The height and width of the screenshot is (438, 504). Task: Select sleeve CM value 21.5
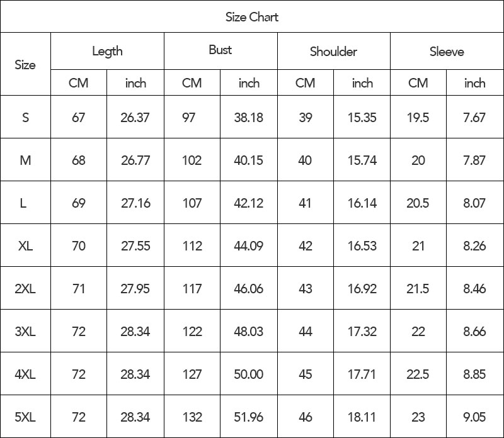pyautogui.click(x=418, y=289)
